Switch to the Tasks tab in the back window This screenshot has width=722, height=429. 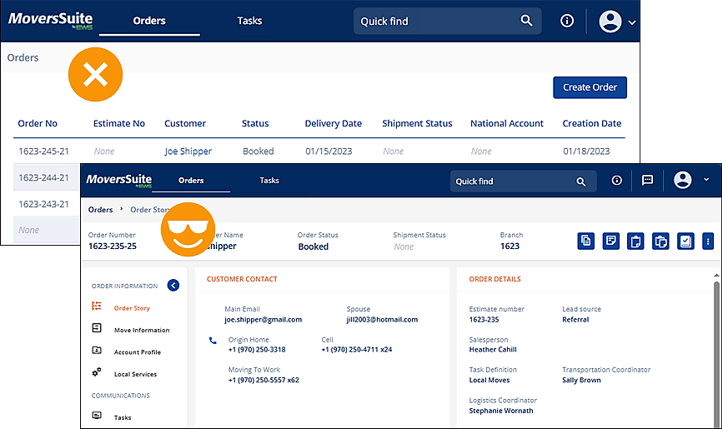pyautogui.click(x=250, y=21)
